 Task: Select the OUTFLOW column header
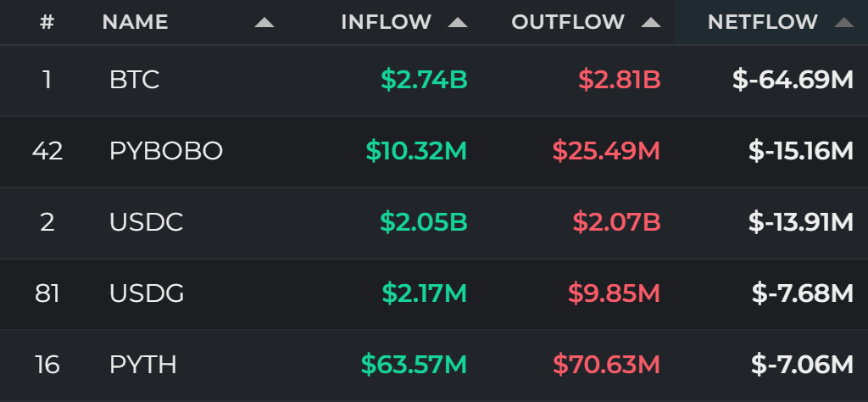point(567,22)
